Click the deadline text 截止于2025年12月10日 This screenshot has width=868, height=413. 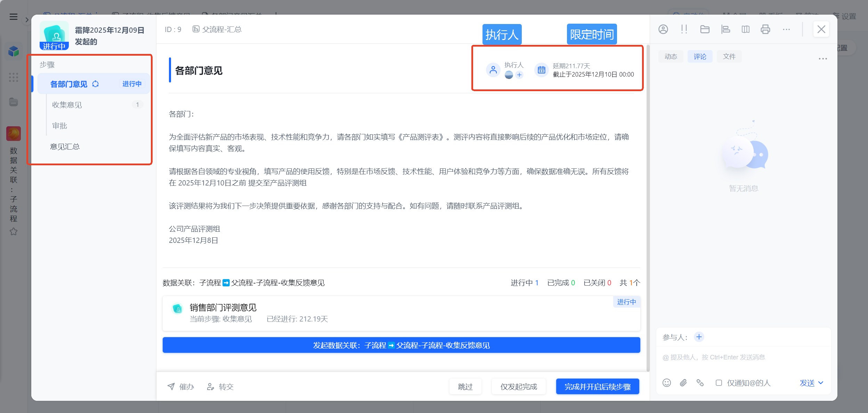[x=593, y=74]
